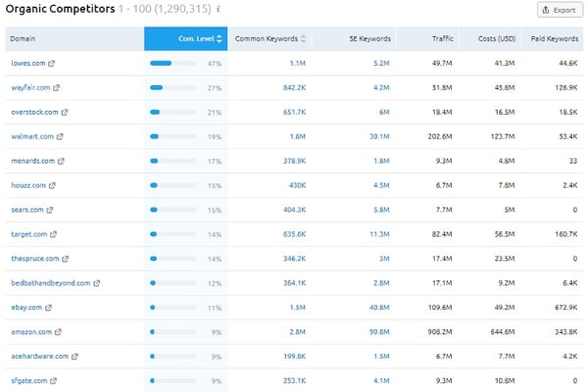Click the 47% competition level bar for lowes.com
Image resolution: width=588 pixels, height=392 pixels.
172,64
